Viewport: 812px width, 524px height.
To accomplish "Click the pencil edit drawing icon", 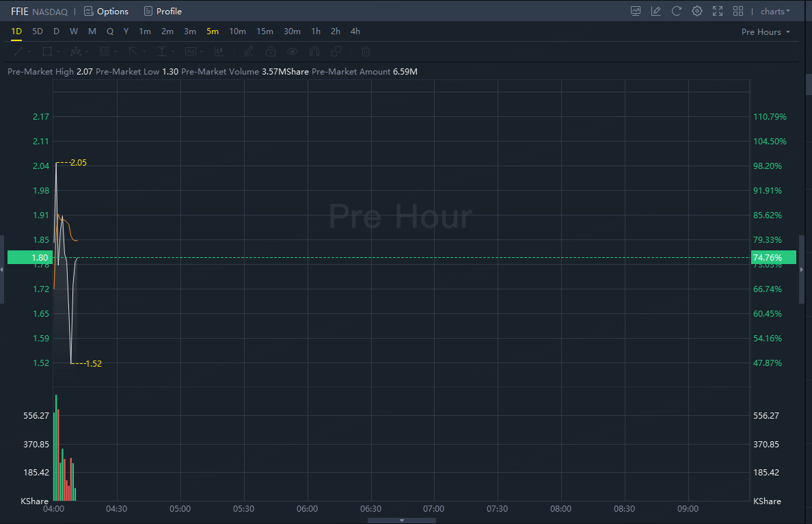I will tap(249, 51).
